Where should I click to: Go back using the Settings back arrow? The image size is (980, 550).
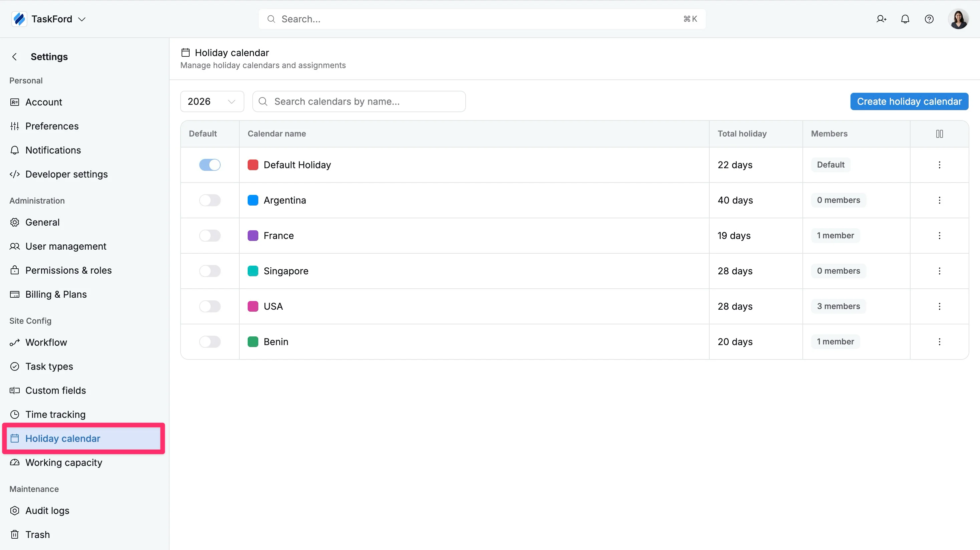click(x=14, y=57)
